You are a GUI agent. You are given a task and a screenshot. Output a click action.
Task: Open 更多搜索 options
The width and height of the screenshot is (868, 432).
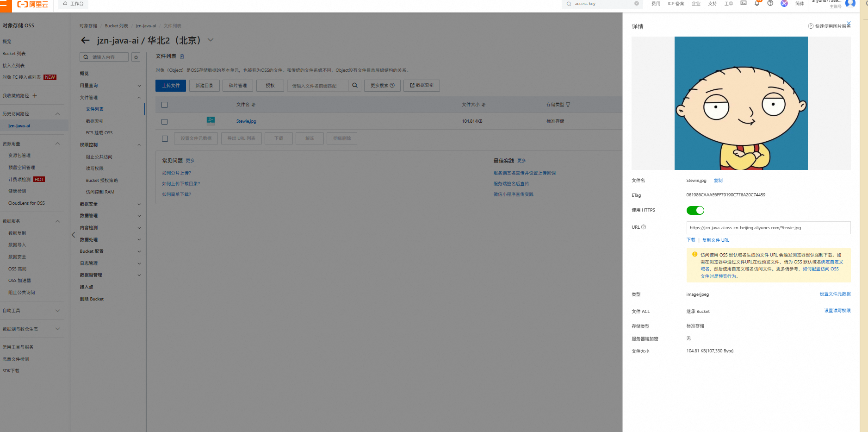tap(382, 86)
